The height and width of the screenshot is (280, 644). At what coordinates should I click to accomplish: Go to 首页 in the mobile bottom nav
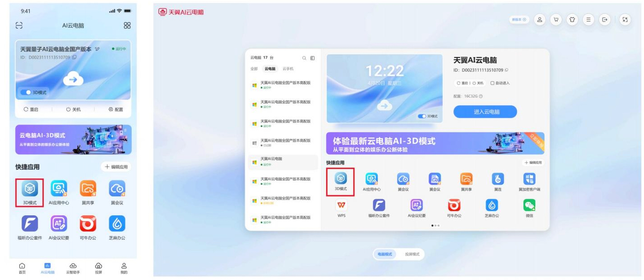(x=22, y=268)
